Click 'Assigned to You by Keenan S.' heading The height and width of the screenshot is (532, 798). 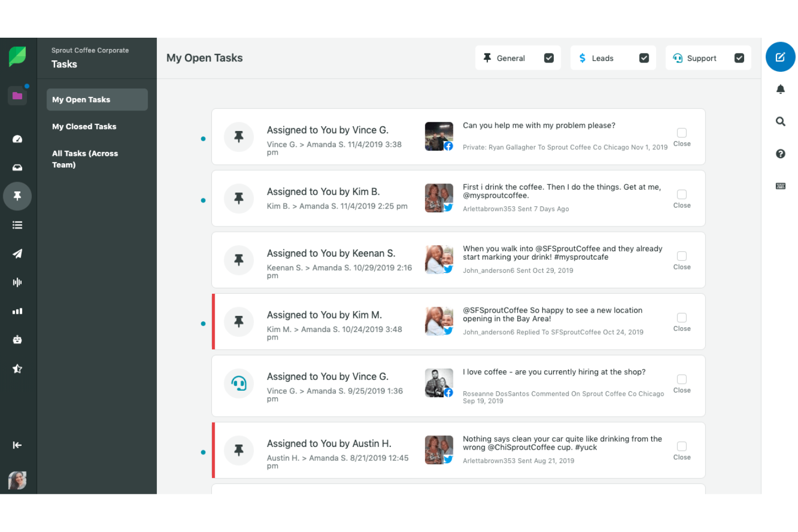pyautogui.click(x=331, y=253)
